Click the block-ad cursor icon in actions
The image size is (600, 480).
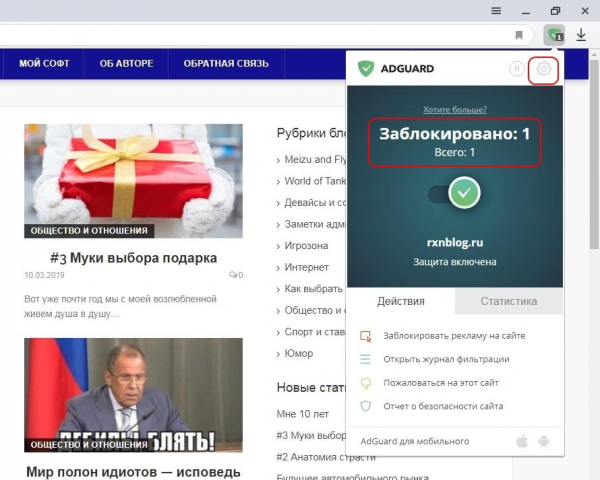pyautogui.click(x=365, y=336)
